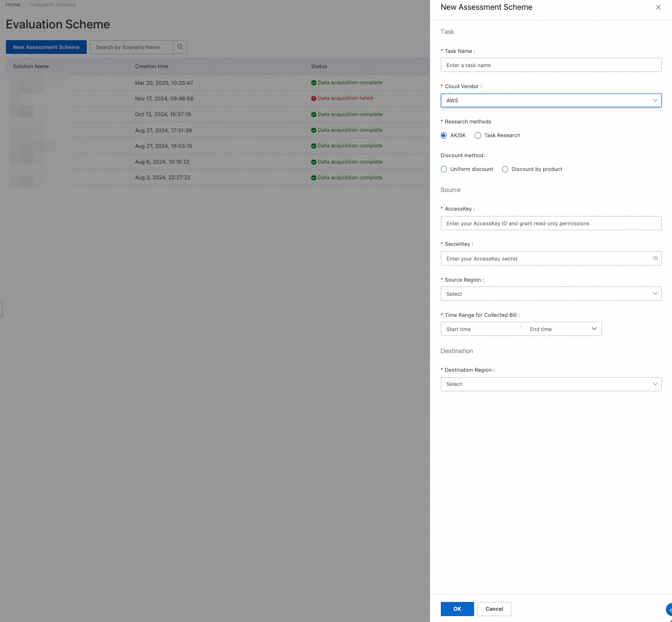Viewport: 672px width, 622px height.
Task: Toggle SecretKey visibility eye icon
Action: [655, 259]
